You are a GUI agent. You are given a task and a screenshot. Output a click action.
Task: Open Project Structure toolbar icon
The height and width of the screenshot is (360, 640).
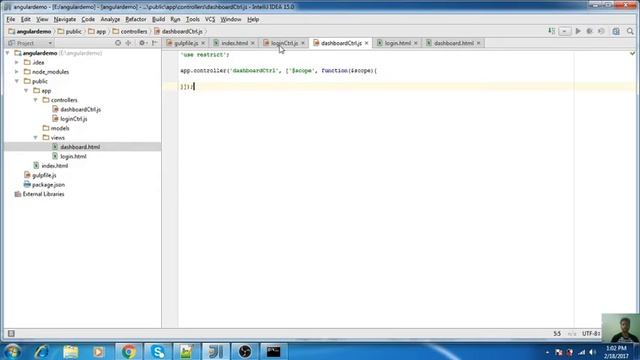(x=616, y=31)
